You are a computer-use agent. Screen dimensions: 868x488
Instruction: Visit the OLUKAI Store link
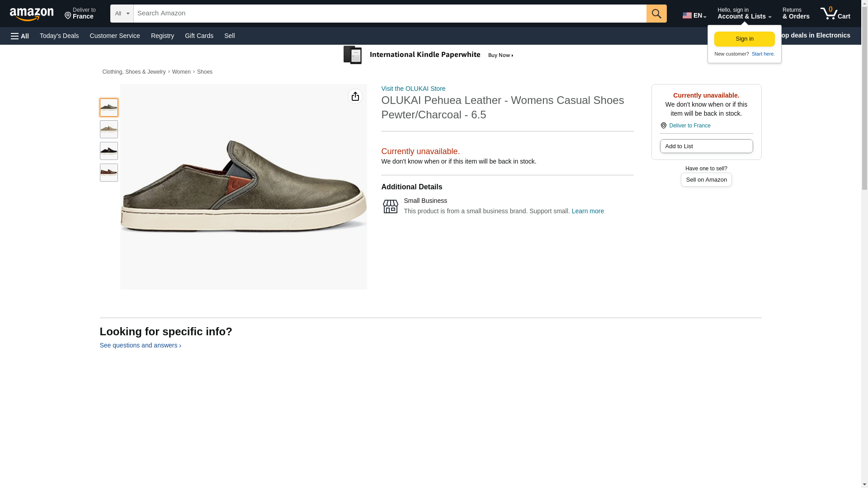413,89
